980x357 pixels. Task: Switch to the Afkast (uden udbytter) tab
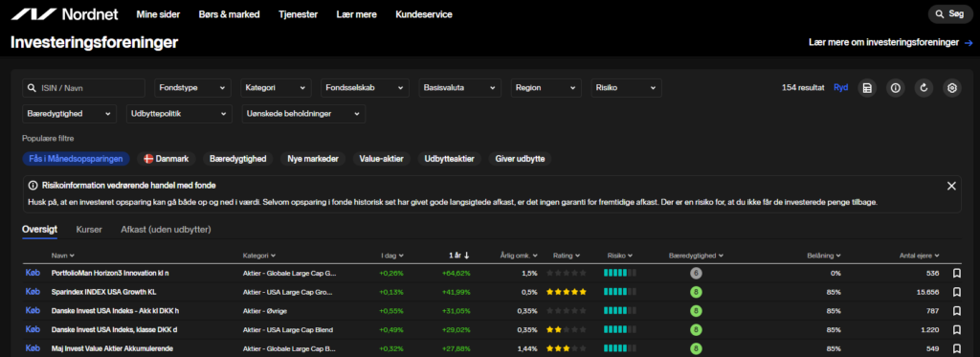166,230
